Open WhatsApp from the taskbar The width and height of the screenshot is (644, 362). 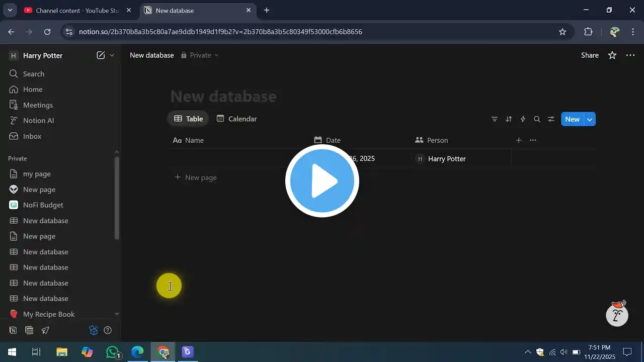113,352
